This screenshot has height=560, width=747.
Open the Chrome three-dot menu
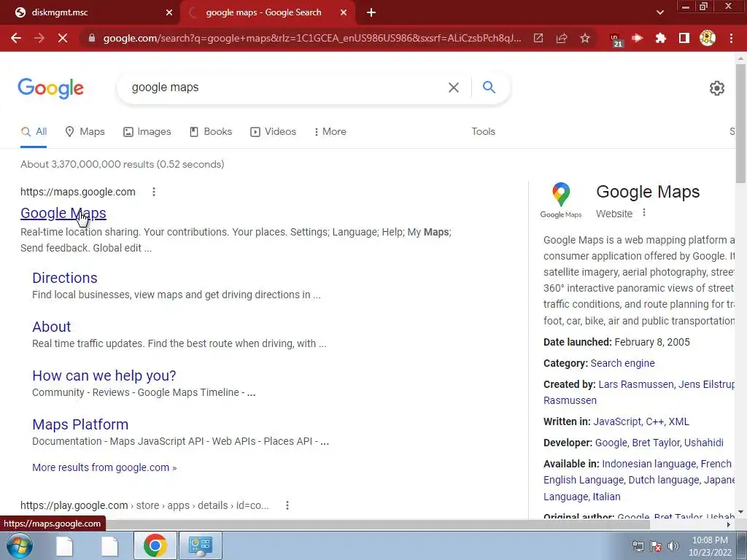coord(731,38)
